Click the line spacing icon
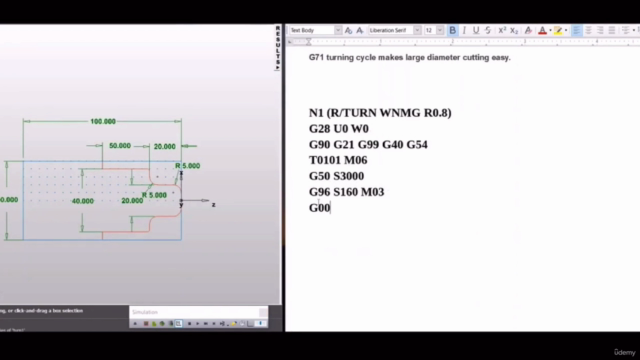The height and width of the screenshot is (360, 640). click(625, 30)
